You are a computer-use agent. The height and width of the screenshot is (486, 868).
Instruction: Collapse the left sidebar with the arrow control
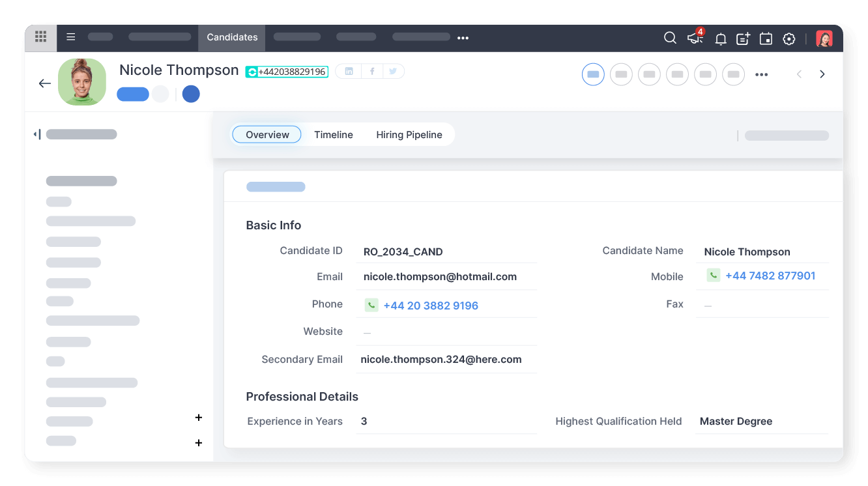pos(37,134)
